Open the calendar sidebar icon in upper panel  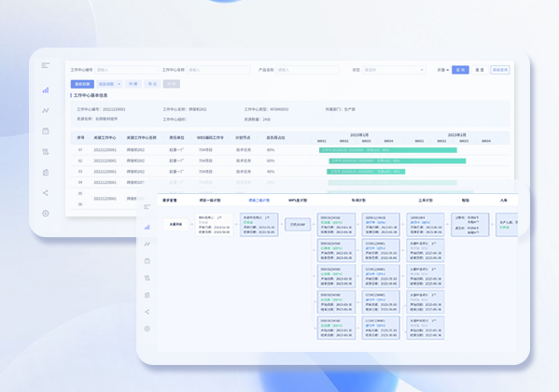pos(46,131)
